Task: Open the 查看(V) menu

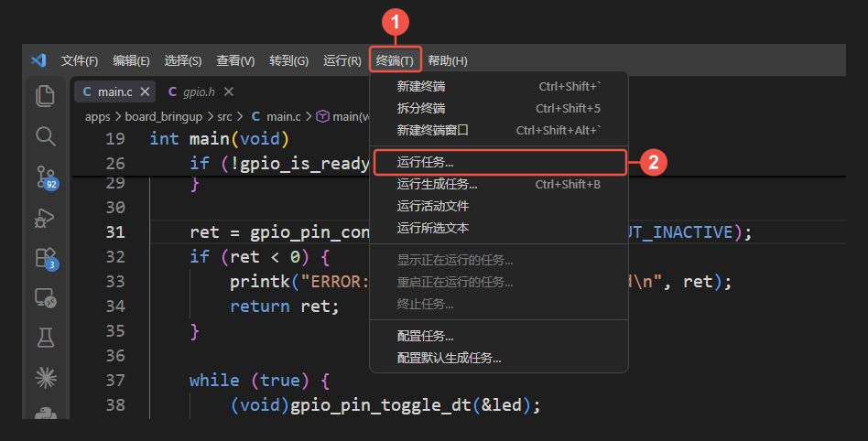Action: click(235, 60)
